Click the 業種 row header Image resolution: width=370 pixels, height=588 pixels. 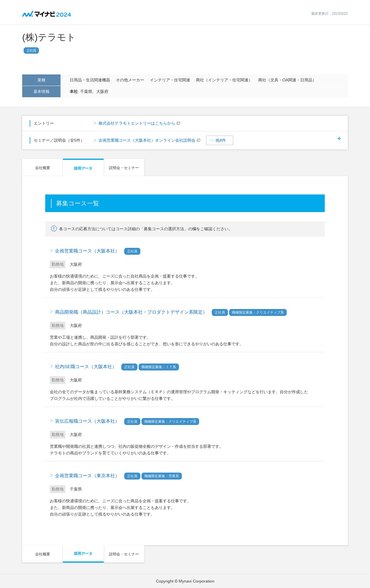(x=41, y=80)
